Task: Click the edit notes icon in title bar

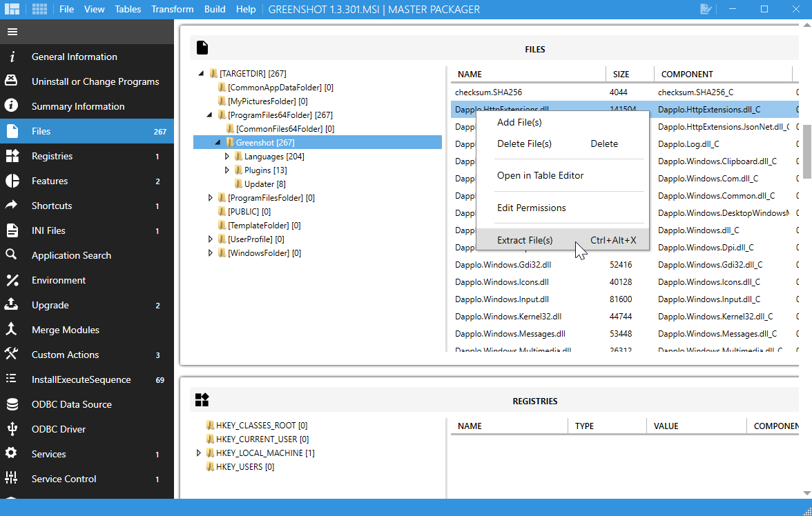Action: coord(706,10)
